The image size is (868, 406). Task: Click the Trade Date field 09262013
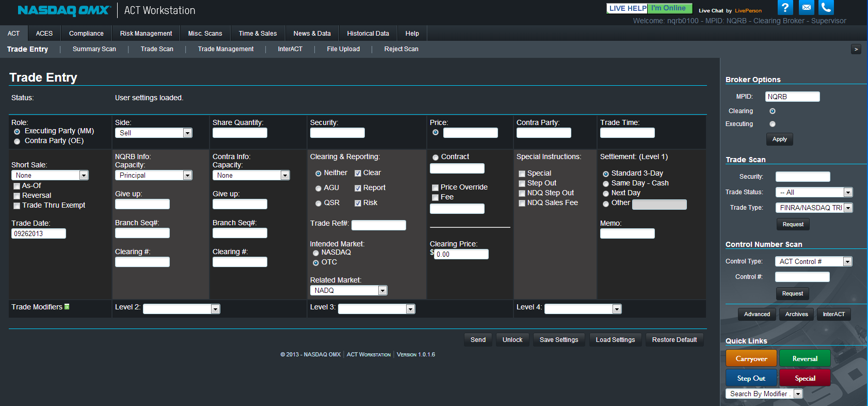(x=39, y=233)
